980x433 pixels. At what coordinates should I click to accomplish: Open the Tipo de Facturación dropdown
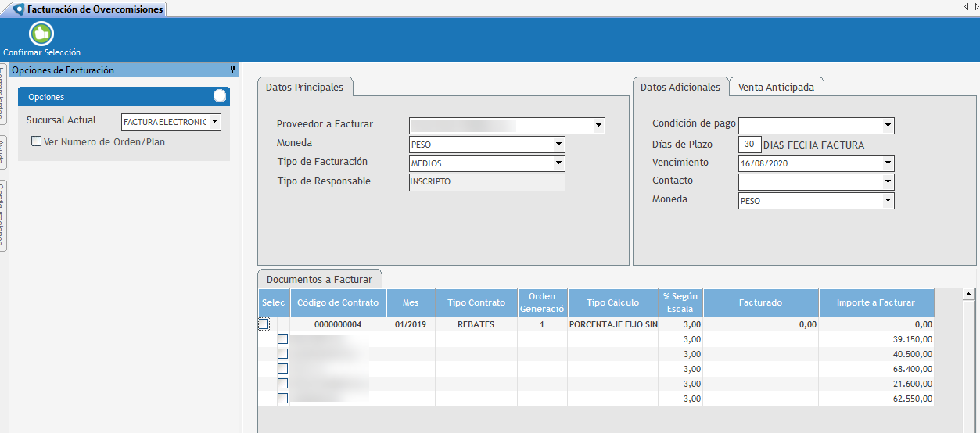[x=558, y=163]
